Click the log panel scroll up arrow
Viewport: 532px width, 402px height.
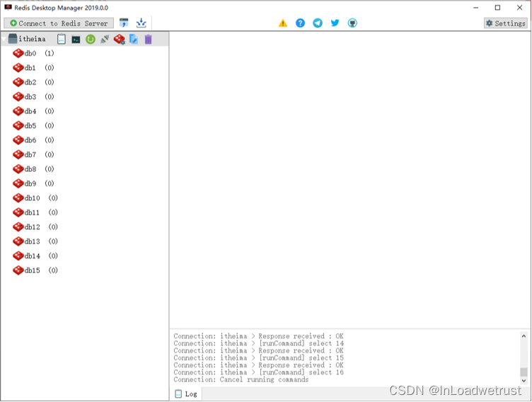(x=524, y=336)
